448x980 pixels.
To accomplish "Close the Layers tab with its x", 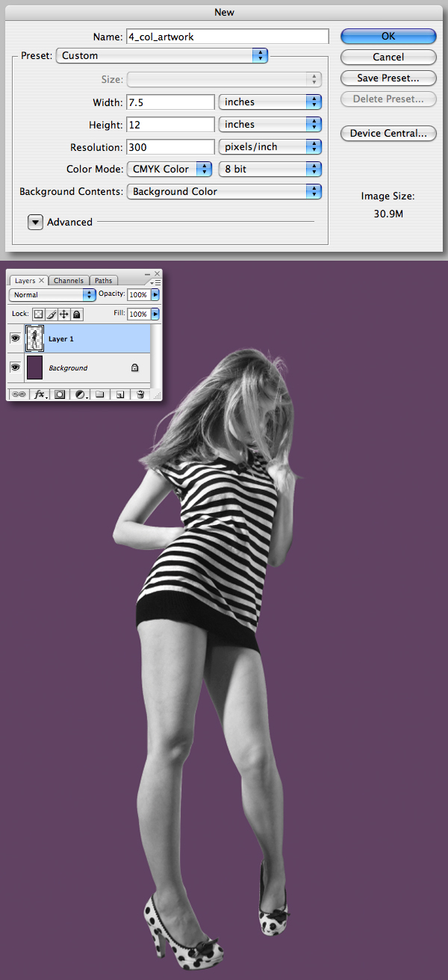I will coord(42,281).
